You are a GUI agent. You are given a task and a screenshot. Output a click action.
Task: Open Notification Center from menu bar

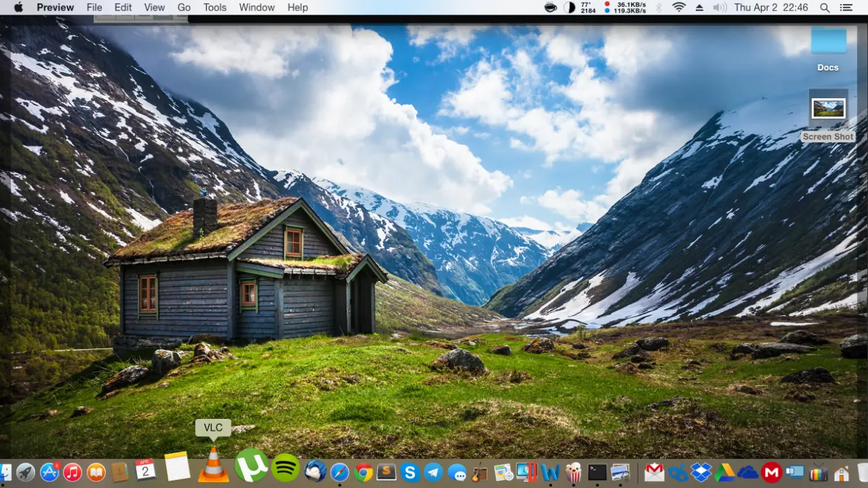[846, 8]
